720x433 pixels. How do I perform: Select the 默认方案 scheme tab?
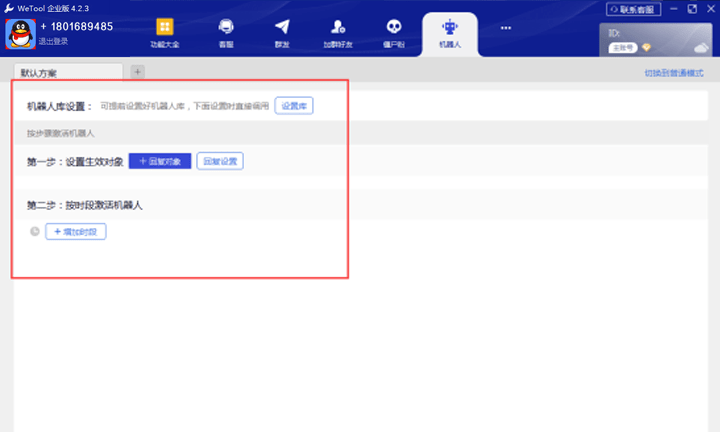[x=68, y=73]
